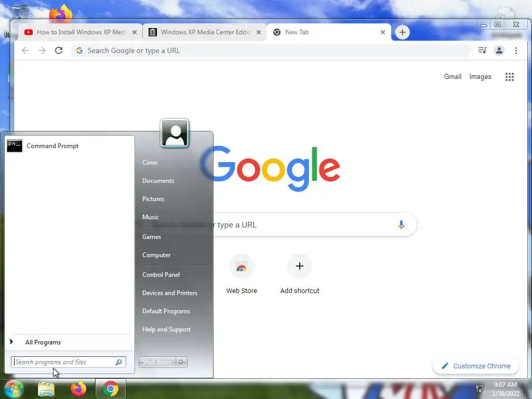Viewport: 532px width, 399px height.
Task: Open Documents from Start menu
Action: pyautogui.click(x=158, y=181)
